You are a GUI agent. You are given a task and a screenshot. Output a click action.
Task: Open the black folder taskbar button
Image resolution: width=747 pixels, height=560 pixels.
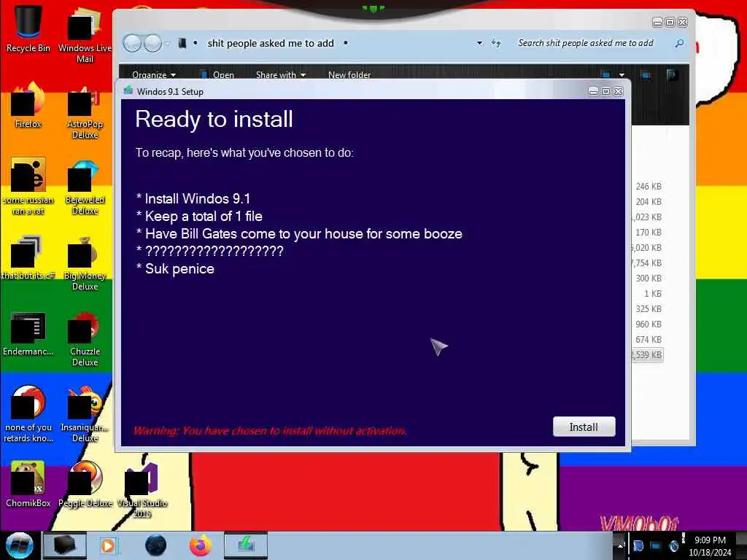[64, 545]
